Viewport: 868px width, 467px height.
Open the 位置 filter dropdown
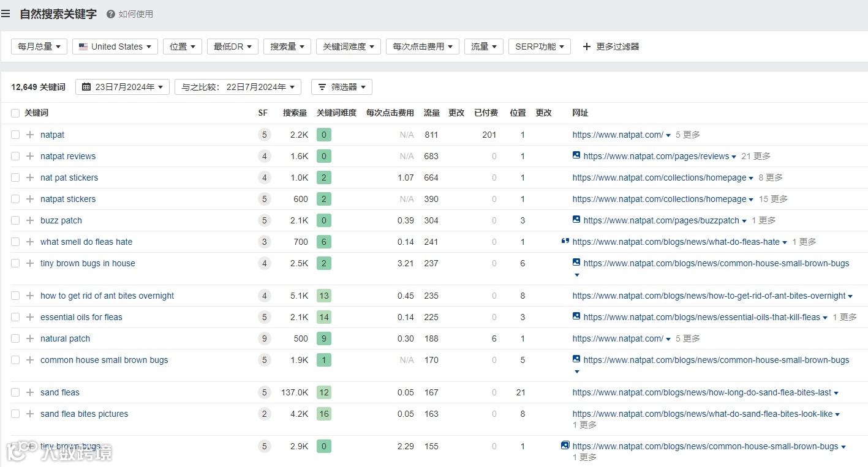click(183, 47)
